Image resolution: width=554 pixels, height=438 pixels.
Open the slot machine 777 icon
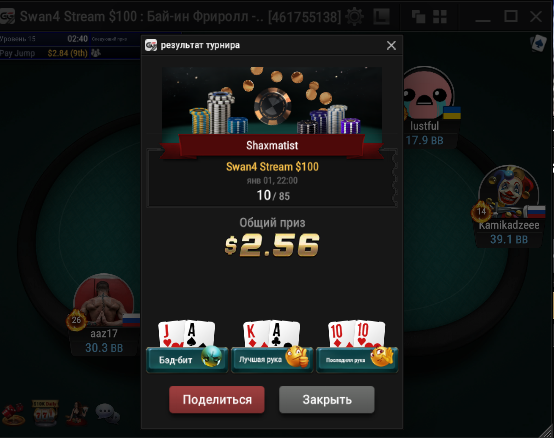(x=45, y=413)
